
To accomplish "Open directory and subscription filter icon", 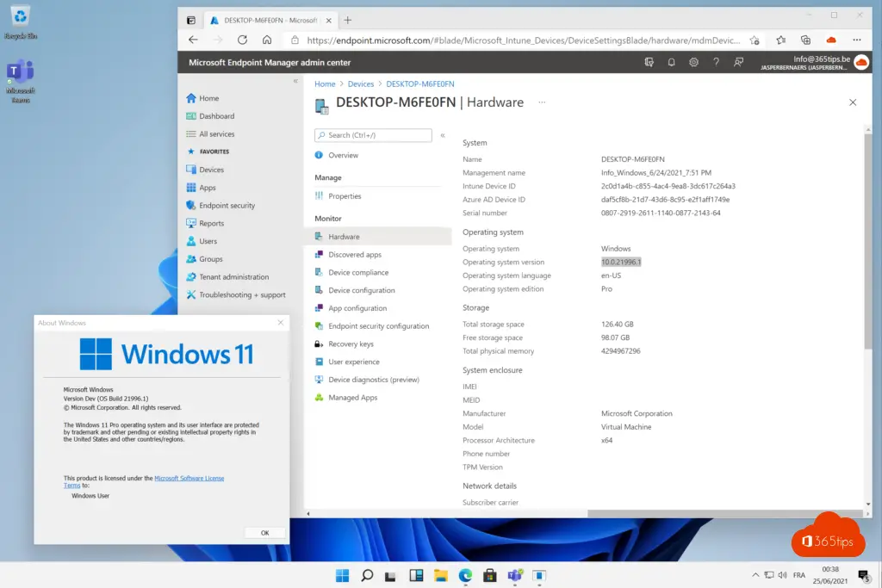I will pyautogui.click(x=649, y=62).
